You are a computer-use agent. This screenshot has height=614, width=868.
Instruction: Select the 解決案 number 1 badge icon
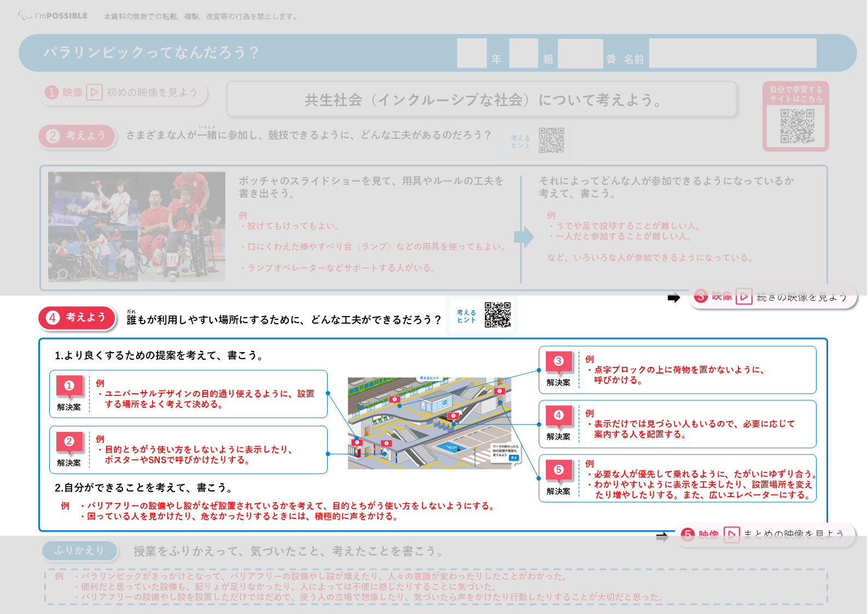(69, 386)
